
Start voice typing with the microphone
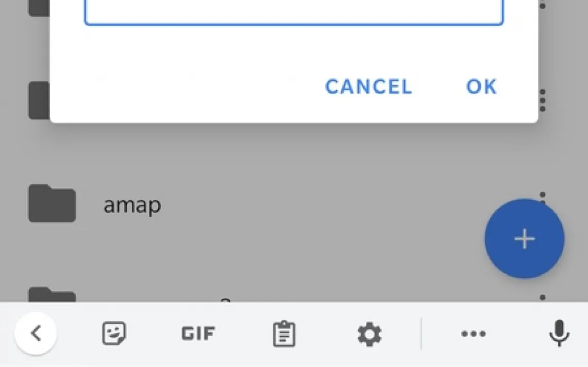559,334
